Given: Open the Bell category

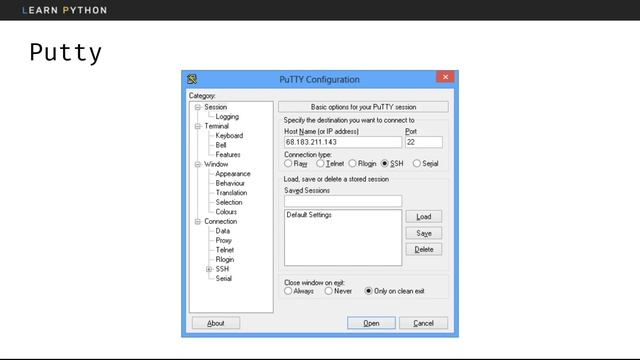Looking at the screenshot, I should pos(221,145).
